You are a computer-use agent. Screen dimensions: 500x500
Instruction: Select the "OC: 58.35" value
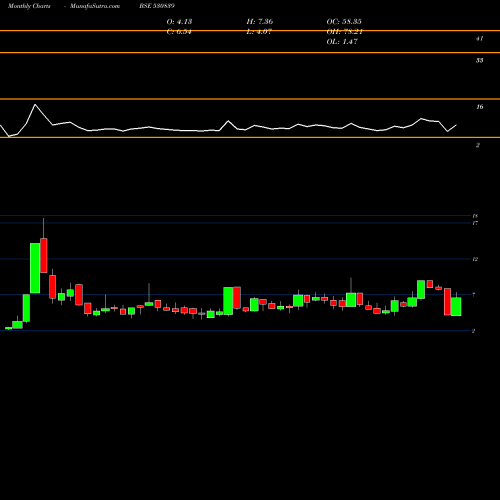click(344, 22)
